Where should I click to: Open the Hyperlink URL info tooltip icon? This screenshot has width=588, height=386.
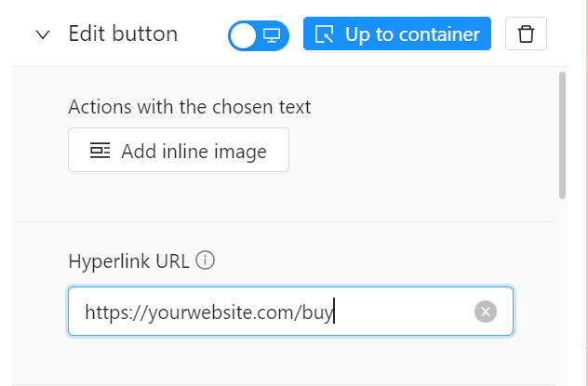205,260
